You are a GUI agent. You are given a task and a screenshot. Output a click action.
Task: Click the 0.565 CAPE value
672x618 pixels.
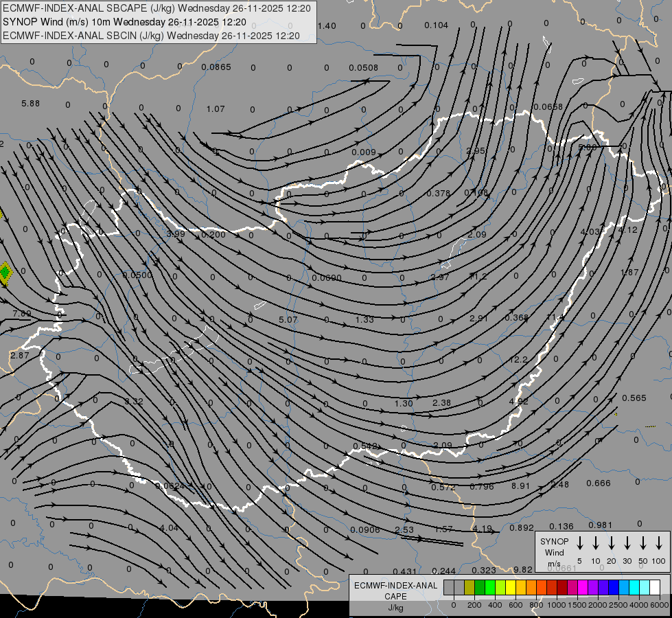tap(634, 398)
